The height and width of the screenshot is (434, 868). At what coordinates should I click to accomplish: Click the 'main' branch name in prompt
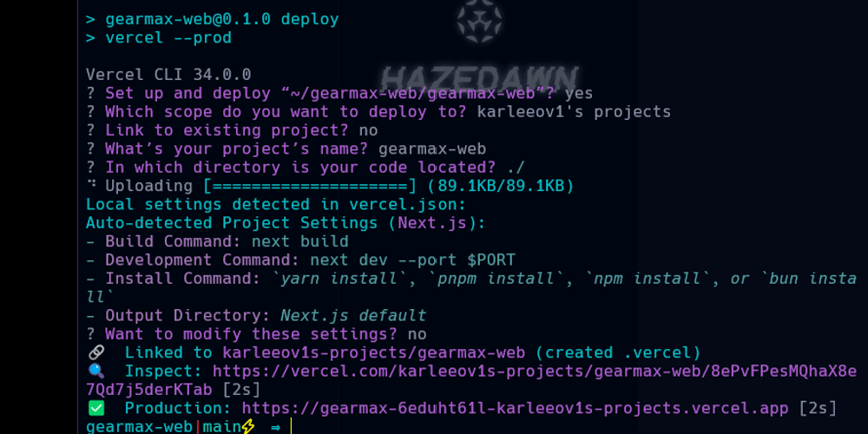click(x=222, y=427)
